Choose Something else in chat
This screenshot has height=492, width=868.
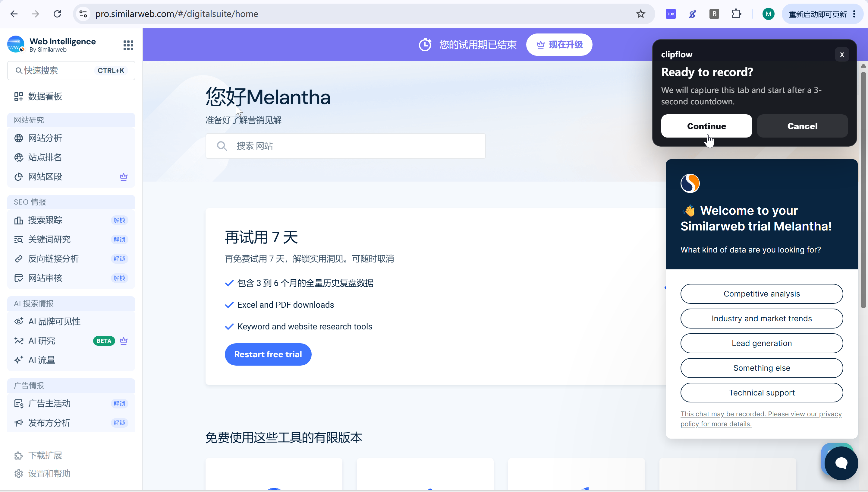[762, 368]
